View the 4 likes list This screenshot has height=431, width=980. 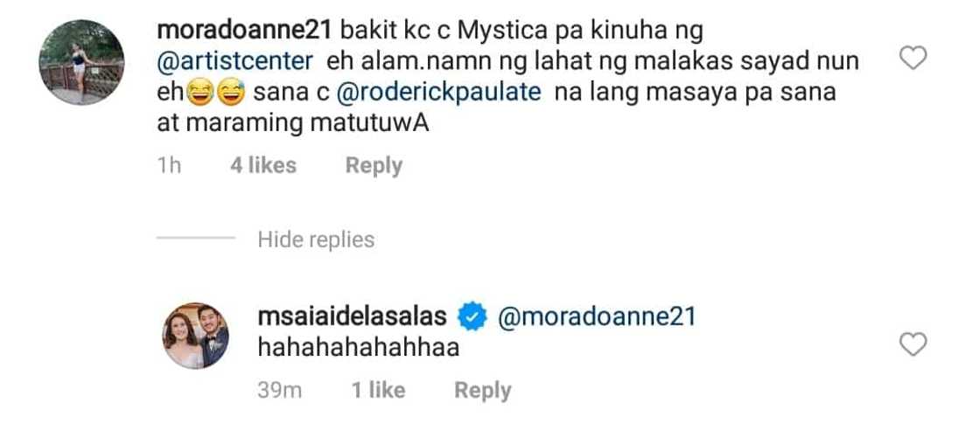pyautogui.click(x=263, y=165)
